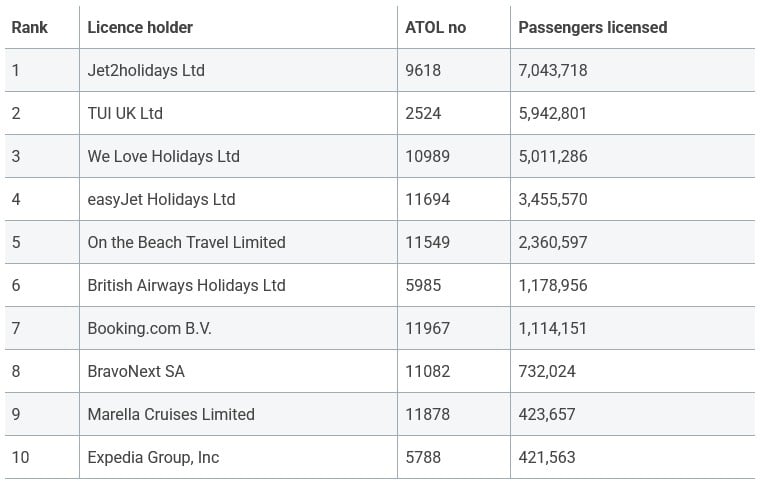Click the ATOL no column header
Image resolution: width=770 pixels, height=481 pixels.
click(x=435, y=27)
